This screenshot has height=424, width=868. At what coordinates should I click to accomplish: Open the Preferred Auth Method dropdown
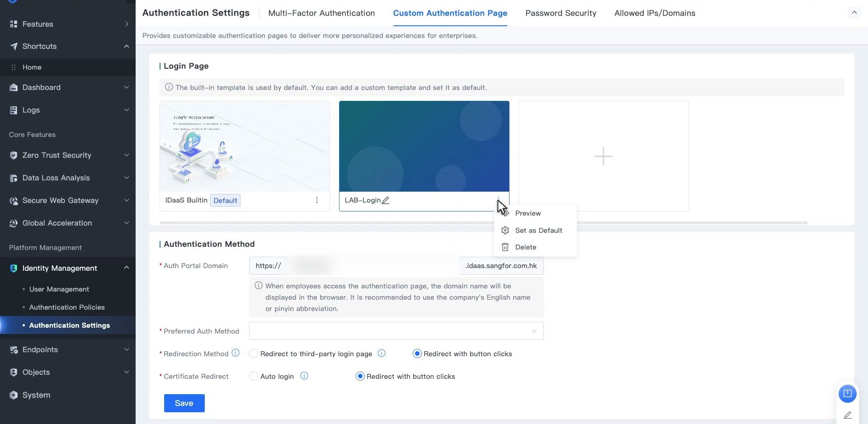(396, 331)
